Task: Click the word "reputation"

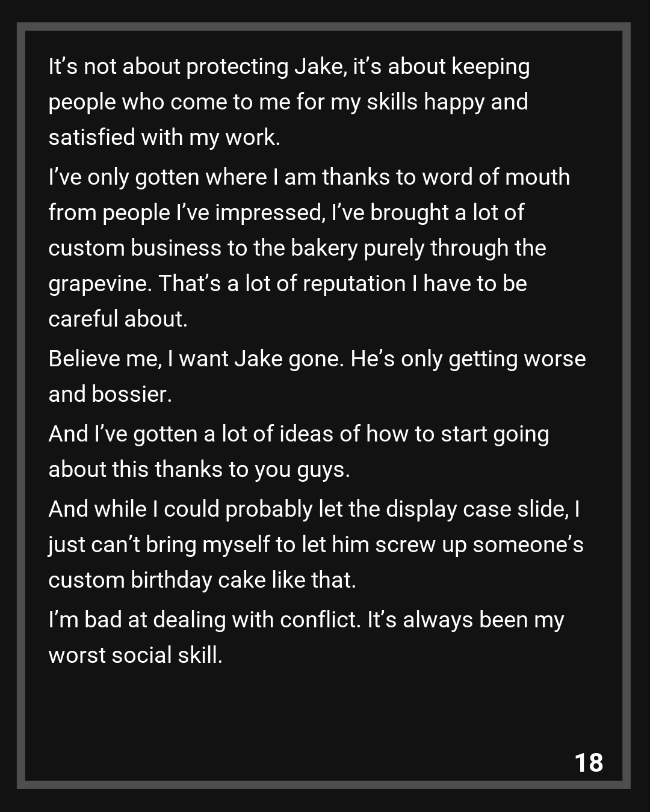Action: point(354,284)
